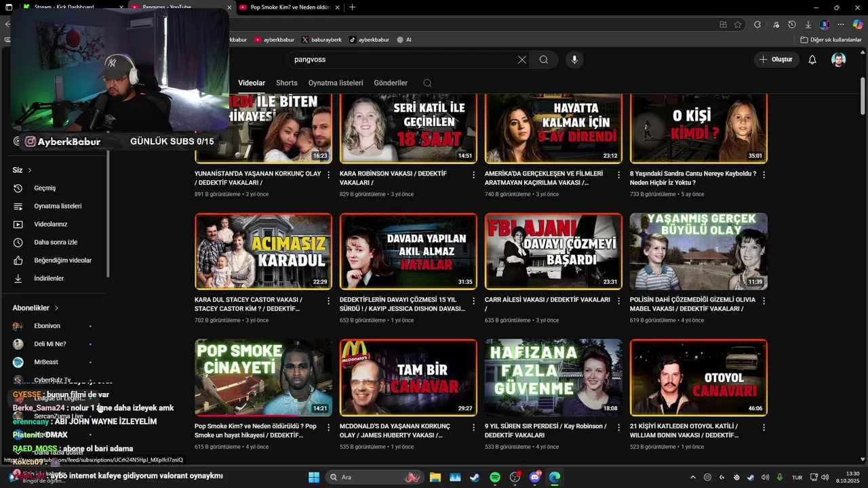Open File Explorer from the taskbar
This screenshot has width=868, height=488.
[x=435, y=477]
